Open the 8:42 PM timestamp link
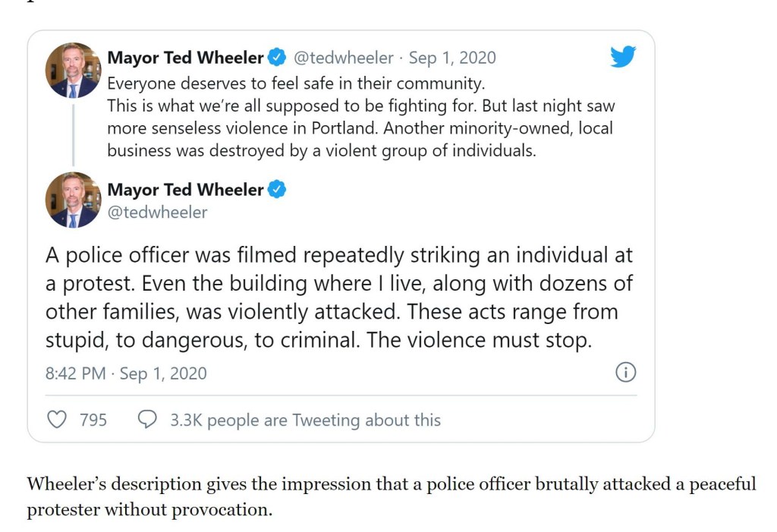Viewport: 777px width, 532px height. coord(126,373)
